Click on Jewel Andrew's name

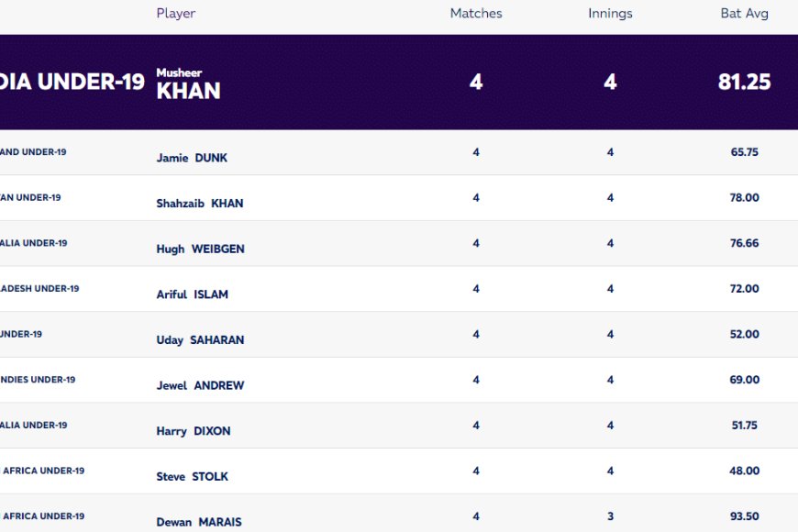coord(200,385)
